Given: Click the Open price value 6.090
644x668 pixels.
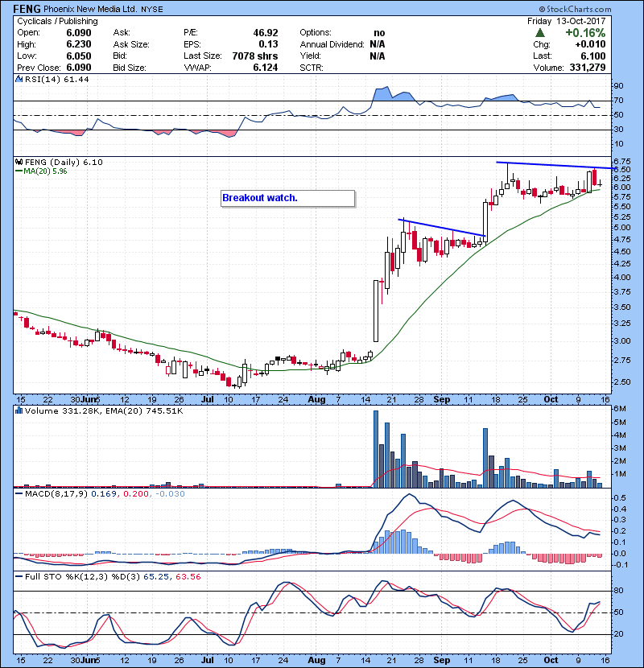Looking at the screenshot, I should (x=79, y=33).
